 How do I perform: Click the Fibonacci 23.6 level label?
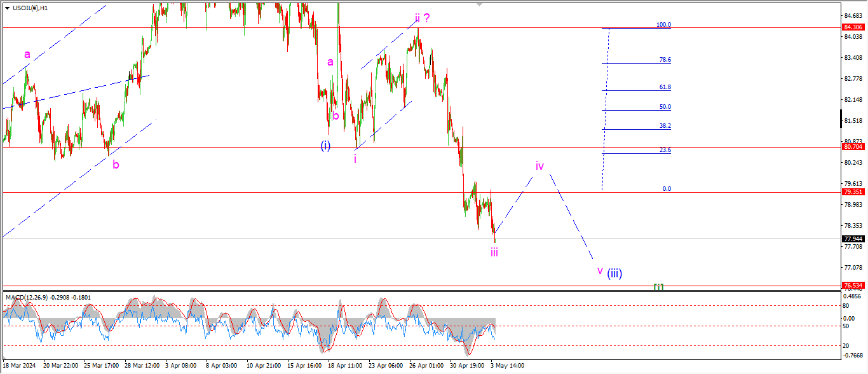(x=665, y=150)
